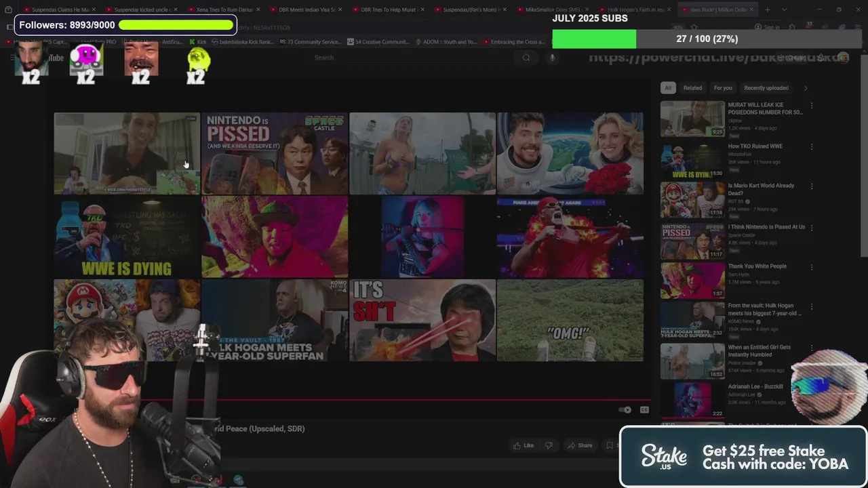Open more options for How TKO Ruined WWE

coord(812,146)
